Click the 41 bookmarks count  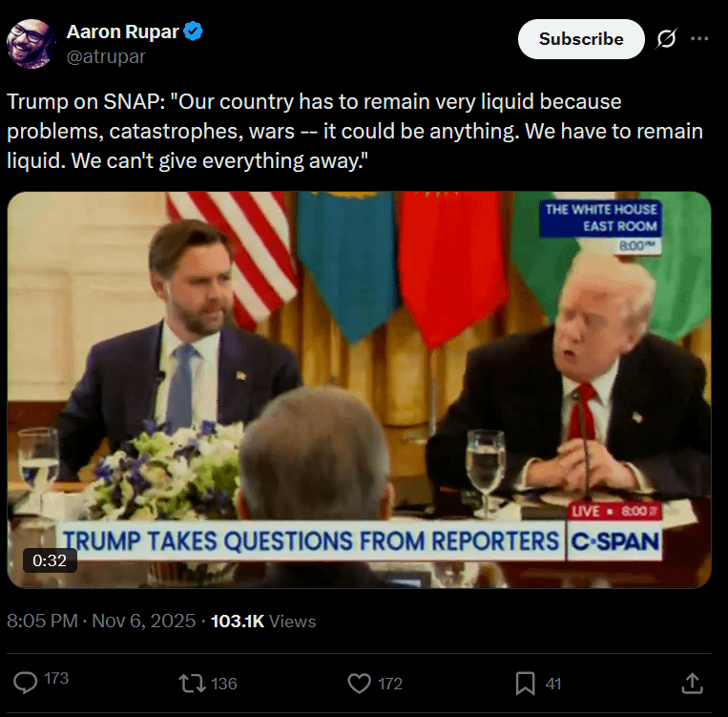pos(553,684)
